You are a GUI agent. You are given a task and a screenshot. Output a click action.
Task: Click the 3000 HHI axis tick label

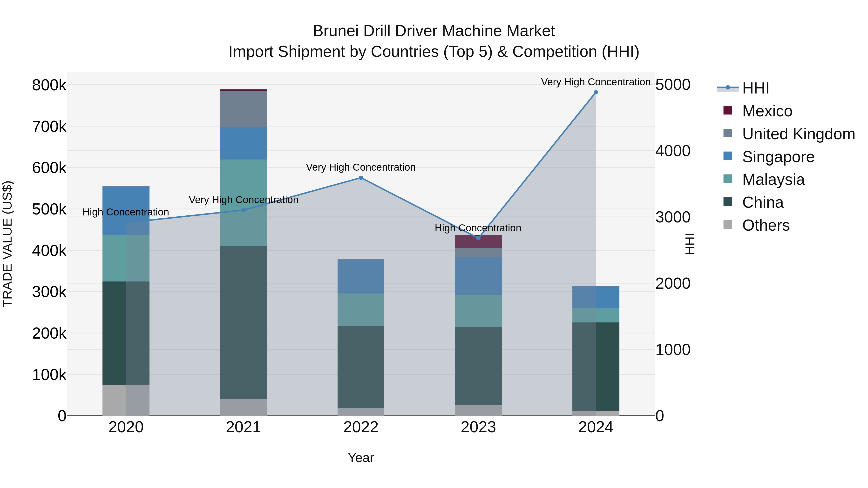coord(673,217)
